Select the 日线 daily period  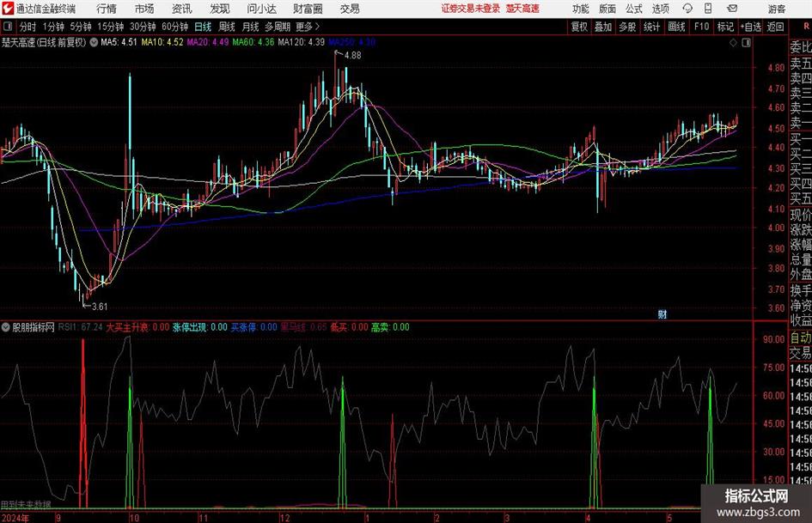coord(203,27)
